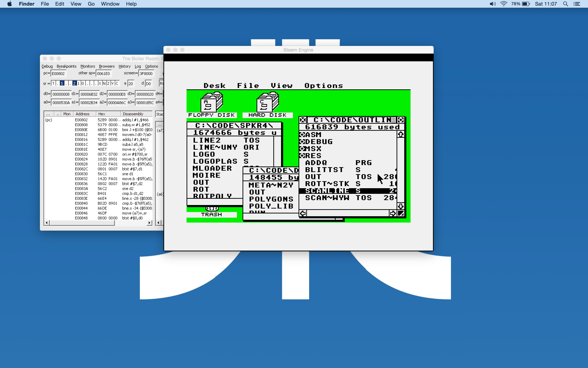Click the DEBUG folder icon
This screenshot has width=588, height=368.
click(302, 142)
